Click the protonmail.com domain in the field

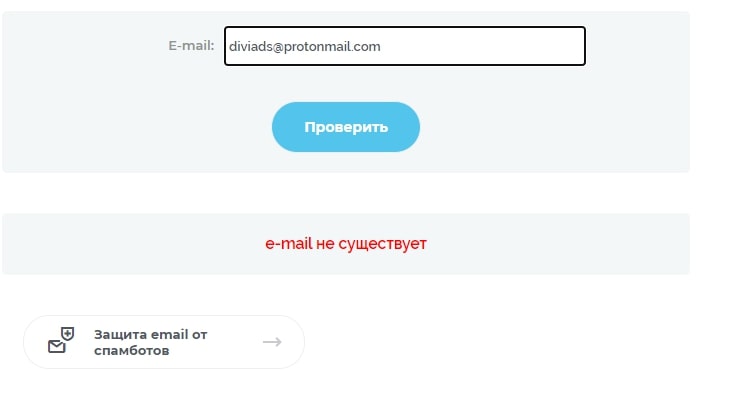click(x=332, y=47)
